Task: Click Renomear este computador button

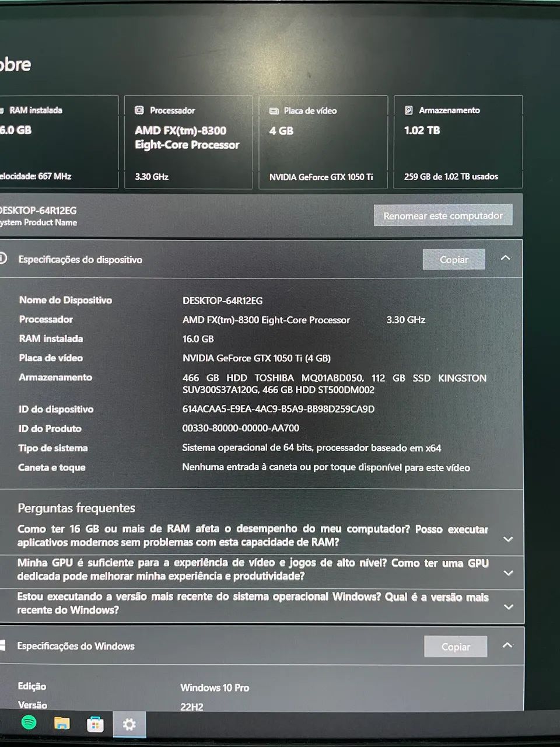Action: [443, 215]
